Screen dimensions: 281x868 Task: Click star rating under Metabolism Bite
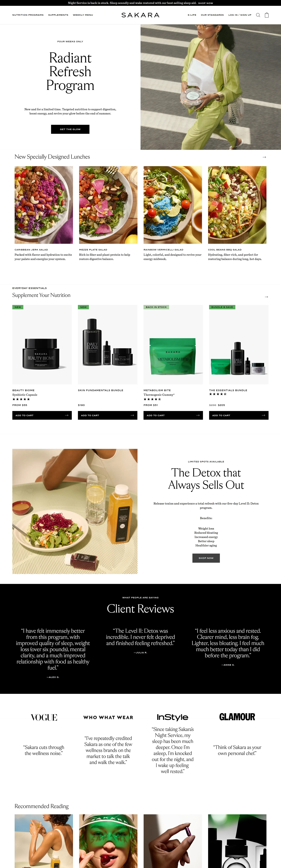(x=152, y=399)
